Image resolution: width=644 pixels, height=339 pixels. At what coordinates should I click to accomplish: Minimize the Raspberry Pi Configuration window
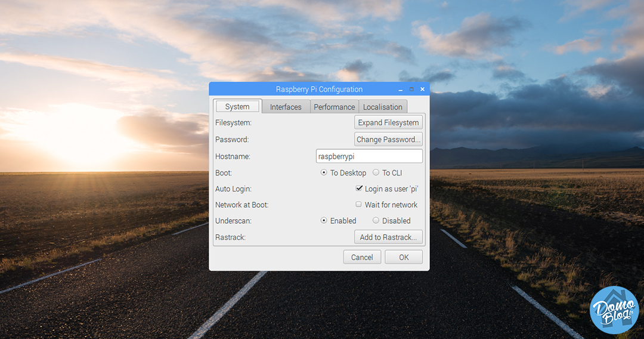401,89
